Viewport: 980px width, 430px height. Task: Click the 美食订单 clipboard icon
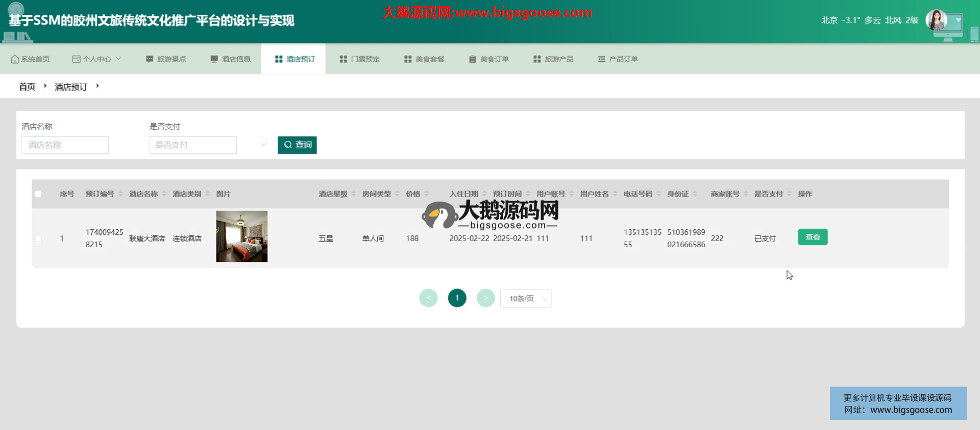[473, 59]
